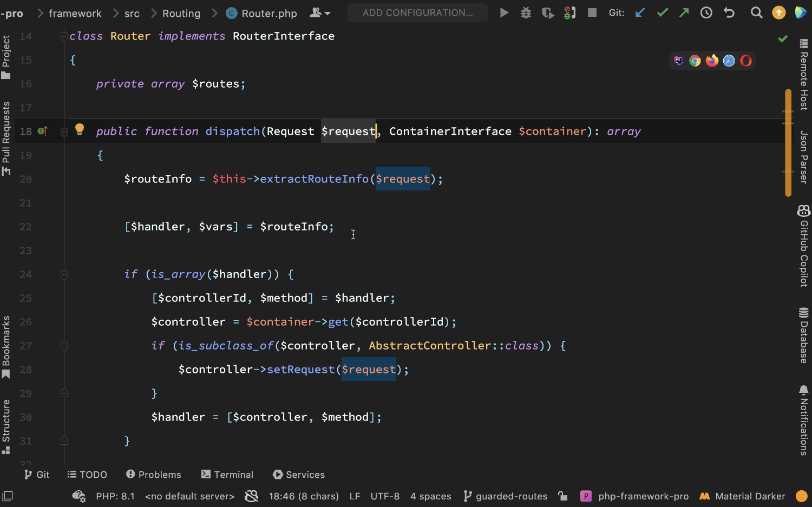Open Remote Host tool window

point(804,75)
